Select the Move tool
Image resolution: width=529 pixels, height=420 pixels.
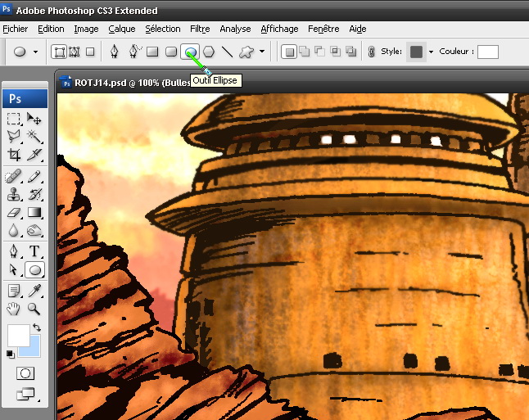(34, 119)
